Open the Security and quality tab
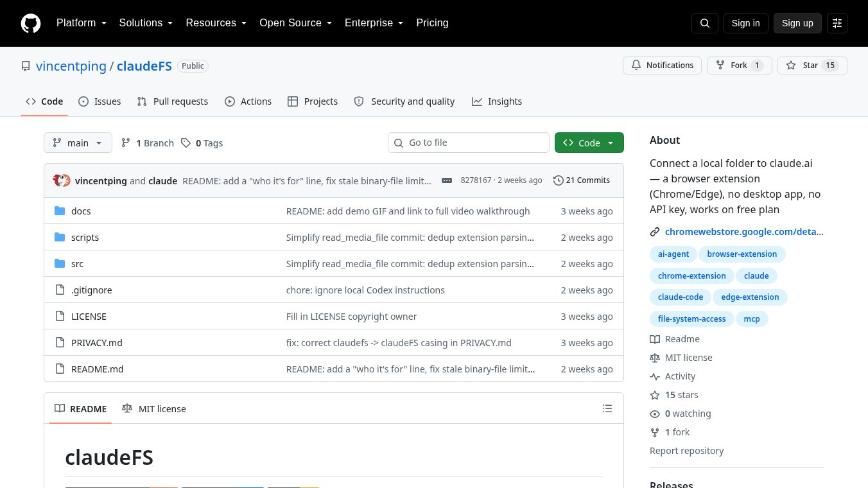 (x=404, y=101)
